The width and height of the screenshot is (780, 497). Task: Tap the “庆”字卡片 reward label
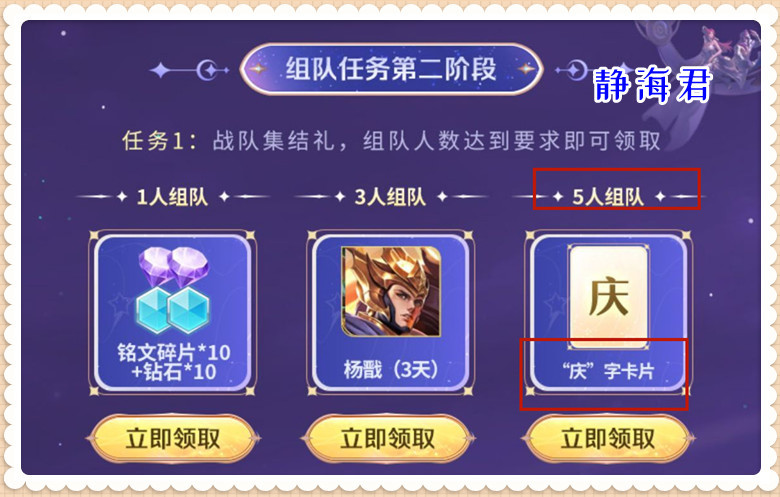click(x=608, y=371)
